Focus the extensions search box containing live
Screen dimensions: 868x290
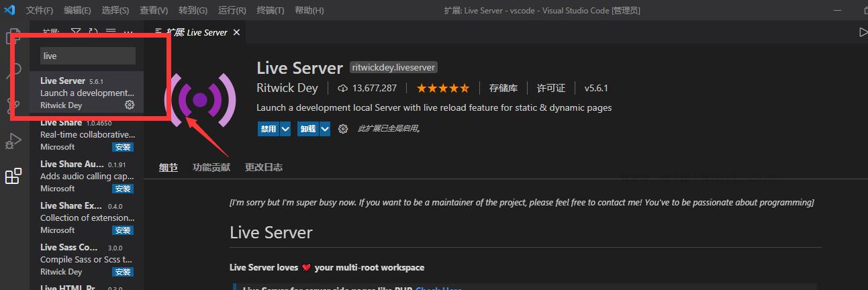(88, 56)
